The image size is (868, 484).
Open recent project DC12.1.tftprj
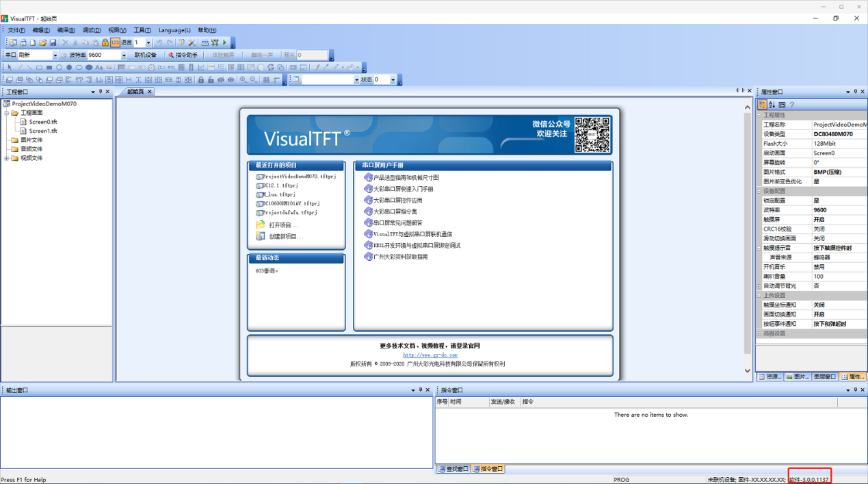pyautogui.click(x=280, y=186)
